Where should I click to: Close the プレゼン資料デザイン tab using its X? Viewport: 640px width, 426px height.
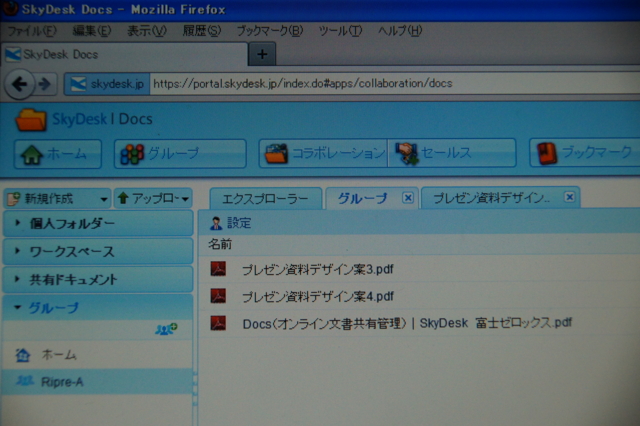pyautogui.click(x=569, y=197)
